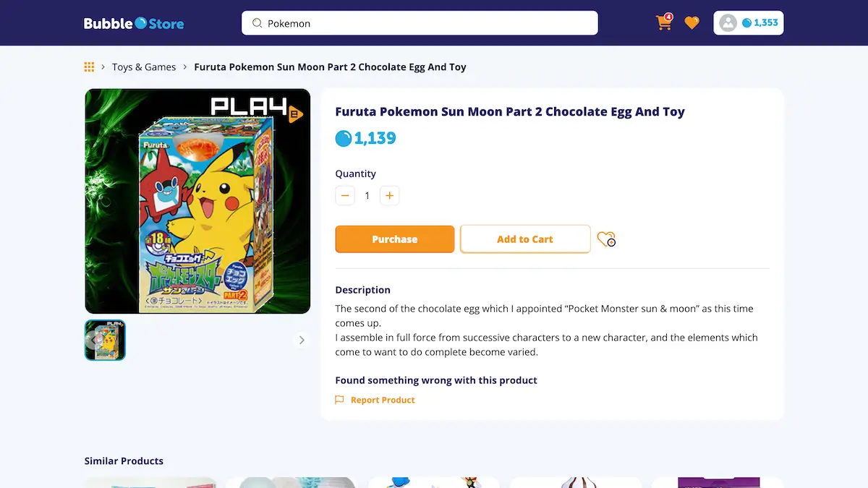Show next product image with arrow
Viewport: 868px width, 488px height.
302,340
